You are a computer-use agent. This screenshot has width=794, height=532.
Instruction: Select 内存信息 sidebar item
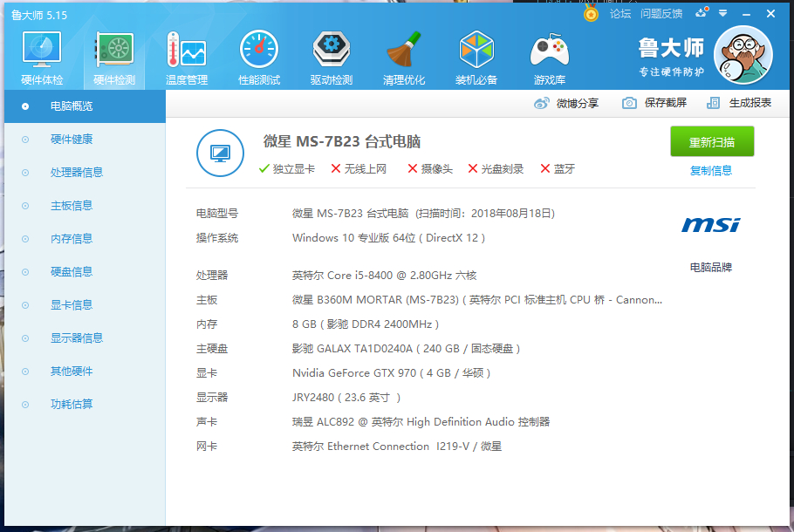point(86,239)
